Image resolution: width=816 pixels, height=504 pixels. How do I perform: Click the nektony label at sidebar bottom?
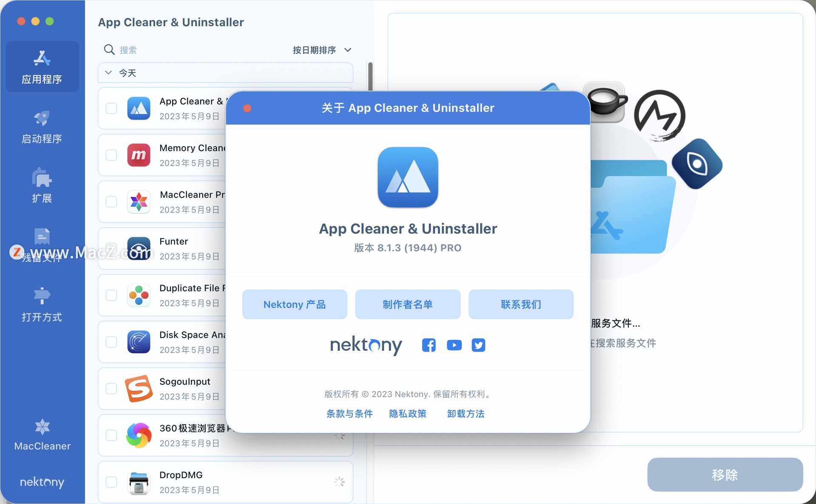pyautogui.click(x=42, y=482)
